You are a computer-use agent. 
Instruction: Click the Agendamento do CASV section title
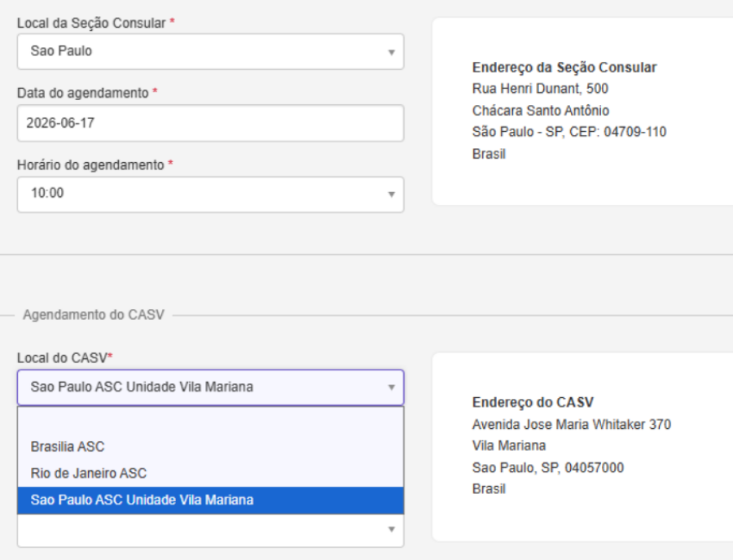(93, 315)
